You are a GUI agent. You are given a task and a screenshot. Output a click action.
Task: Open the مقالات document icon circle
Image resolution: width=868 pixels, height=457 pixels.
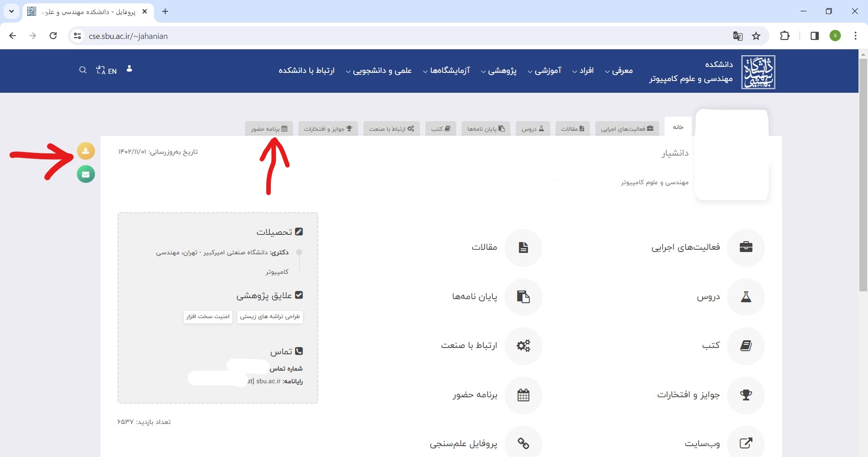523,248
